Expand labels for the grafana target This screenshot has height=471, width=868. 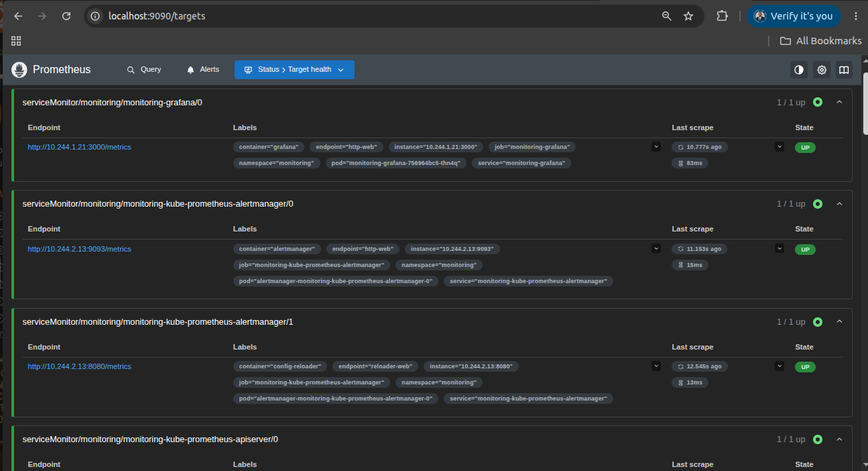[656, 146]
